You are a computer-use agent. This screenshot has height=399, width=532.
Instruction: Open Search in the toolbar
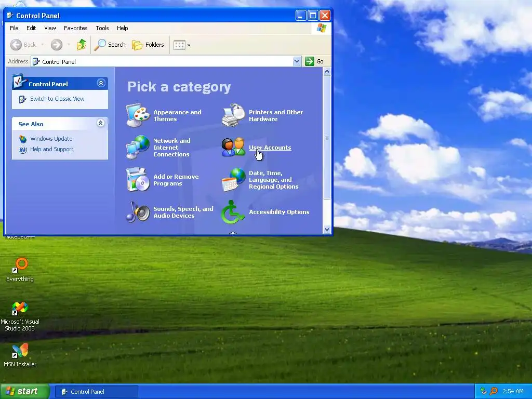pos(110,45)
